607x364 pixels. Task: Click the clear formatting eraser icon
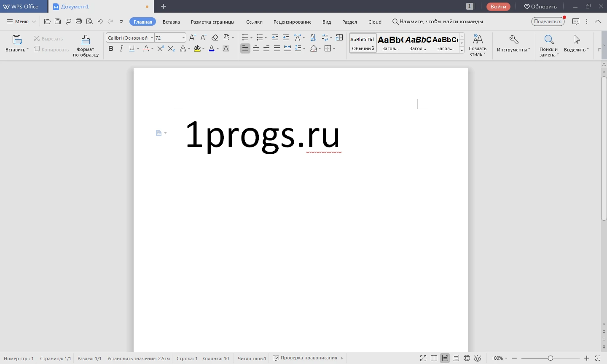click(x=215, y=37)
